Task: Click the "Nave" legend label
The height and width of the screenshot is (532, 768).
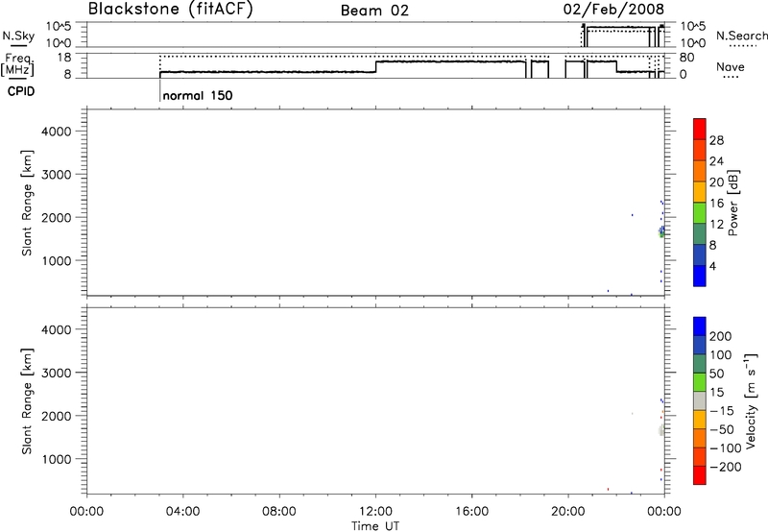Action: coord(731,67)
